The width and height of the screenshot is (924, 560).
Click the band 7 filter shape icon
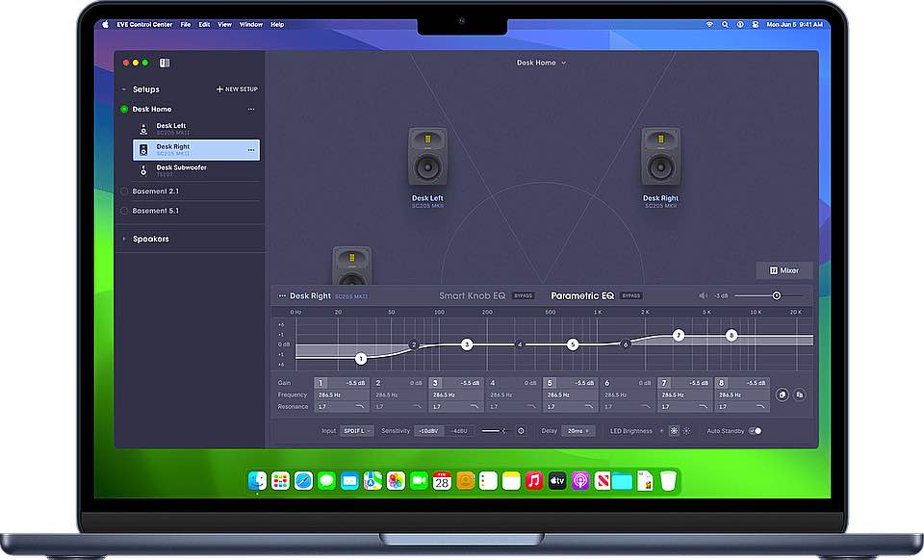[703, 406]
